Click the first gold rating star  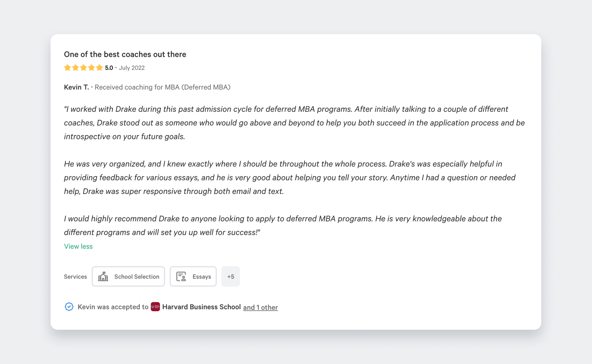coord(68,68)
